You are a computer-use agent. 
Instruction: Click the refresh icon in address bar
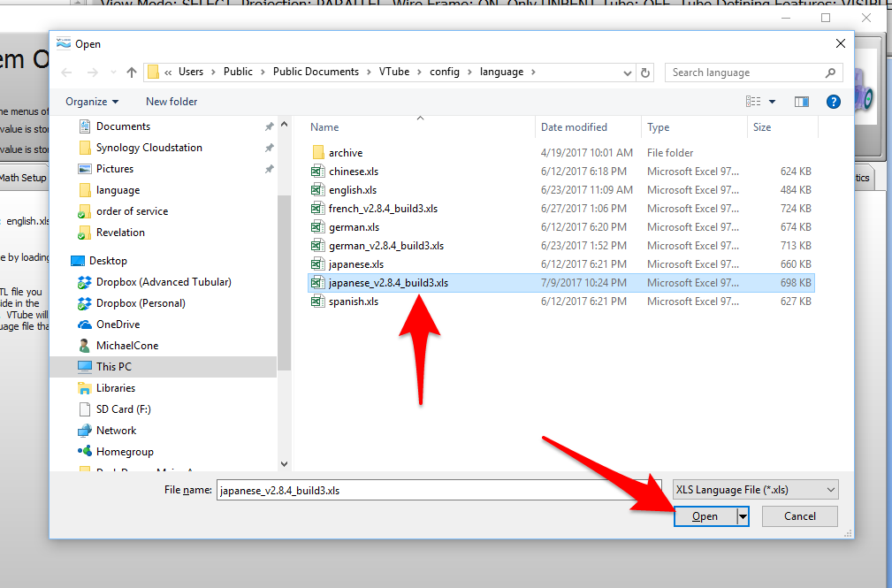coord(645,73)
